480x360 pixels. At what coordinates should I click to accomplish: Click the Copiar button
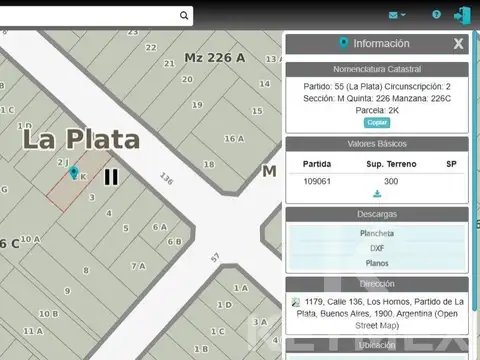[377, 123]
